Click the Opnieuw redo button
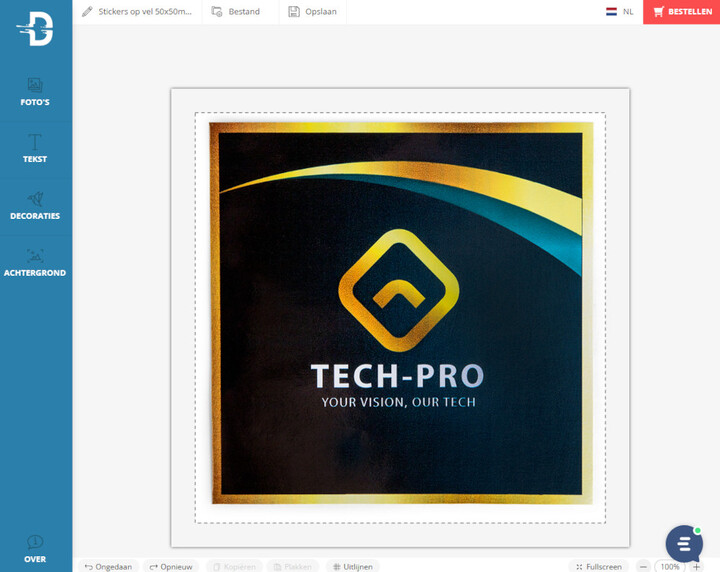The height and width of the screenshot is (572, 720). pyautogui.click(x=170, y=566)
